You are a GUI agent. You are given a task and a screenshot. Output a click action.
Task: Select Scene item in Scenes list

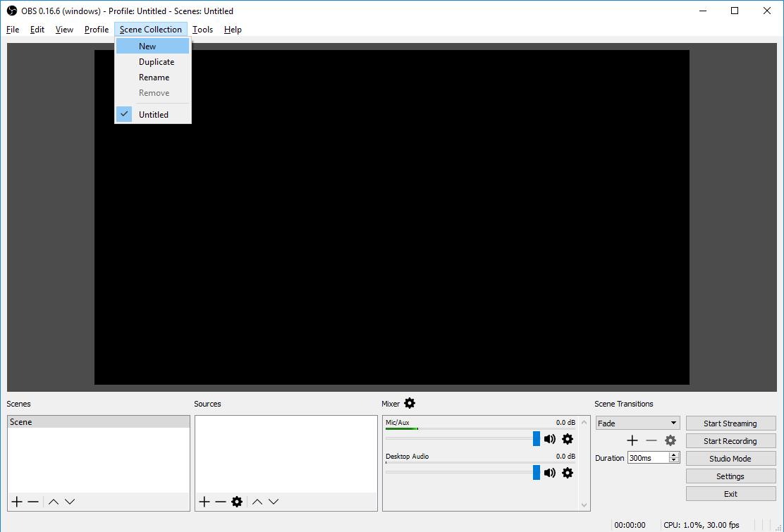click(99, 422)
